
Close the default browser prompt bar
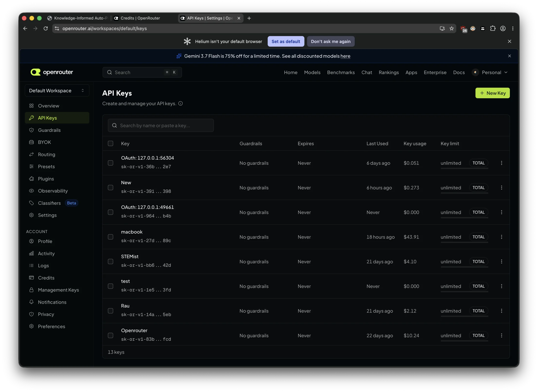509,41
